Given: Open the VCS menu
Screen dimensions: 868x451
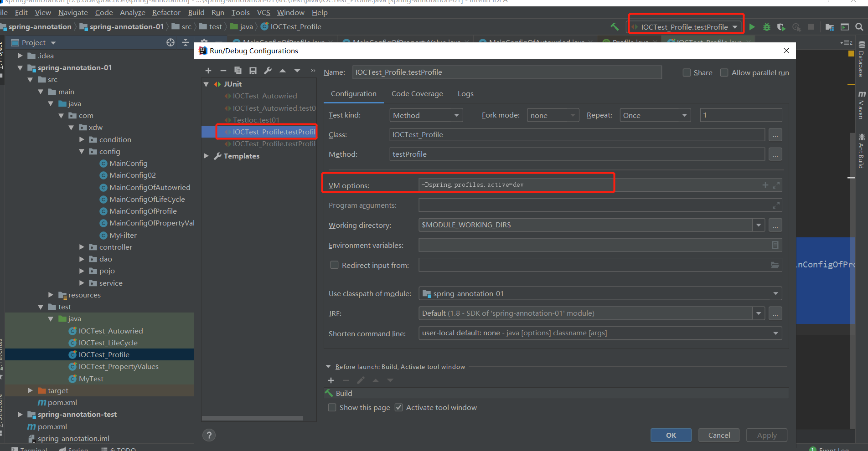Looking at the screenshot, I should (263, 13).
